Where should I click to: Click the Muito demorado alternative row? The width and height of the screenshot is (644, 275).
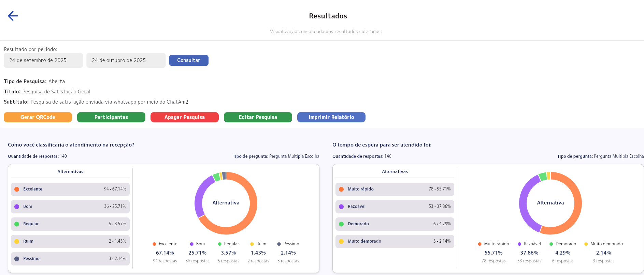pyautogui.click(x=395, y=241)
